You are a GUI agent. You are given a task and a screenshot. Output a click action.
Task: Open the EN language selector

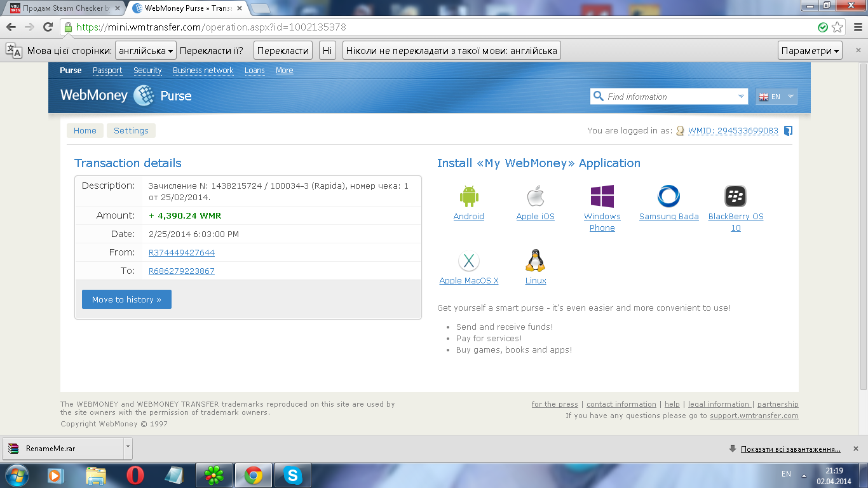pos(776,97)
